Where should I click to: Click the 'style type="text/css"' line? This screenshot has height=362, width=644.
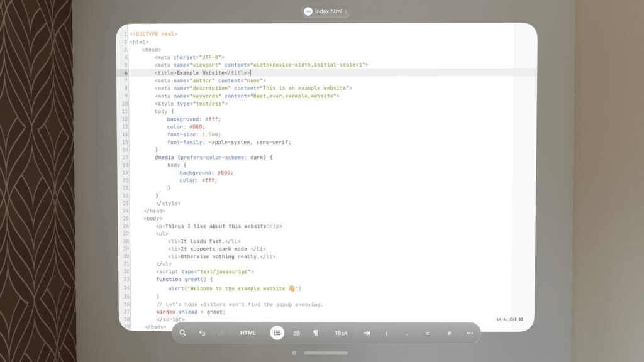tap(191, 104)
